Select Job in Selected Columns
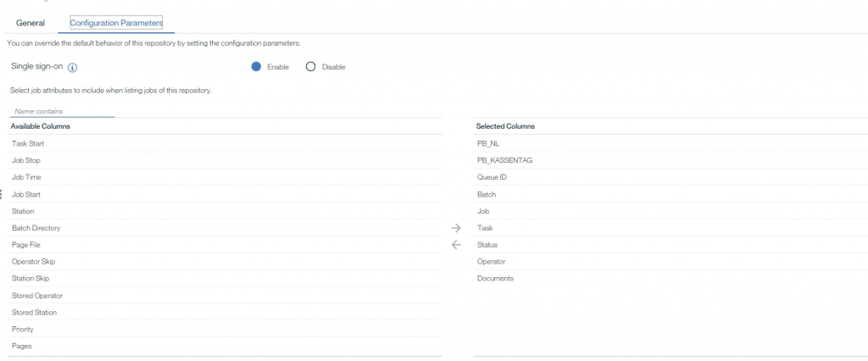The image size is (868, 361). tap(671, 211)
